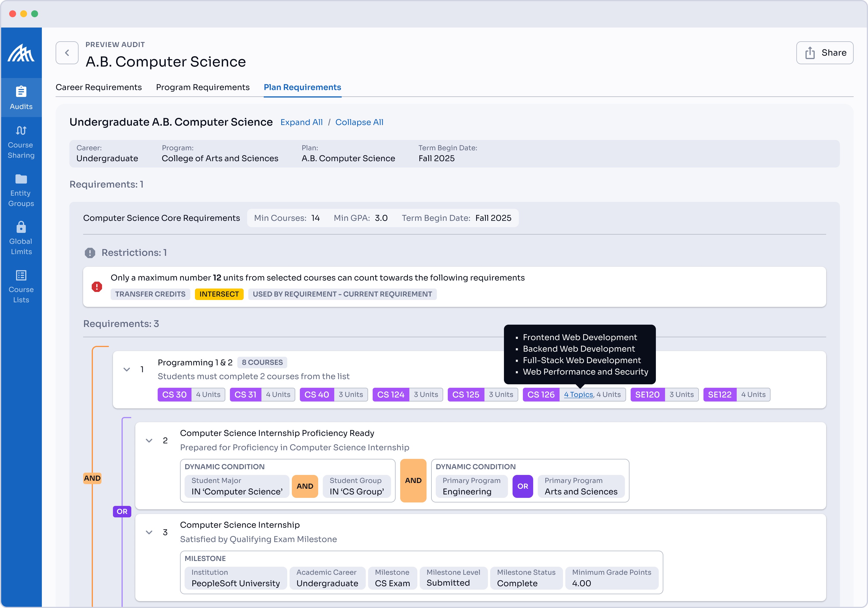Click Program College of Arts and Sciences
Viewport: 868px width, 608px height.
[x=220, y=153]
